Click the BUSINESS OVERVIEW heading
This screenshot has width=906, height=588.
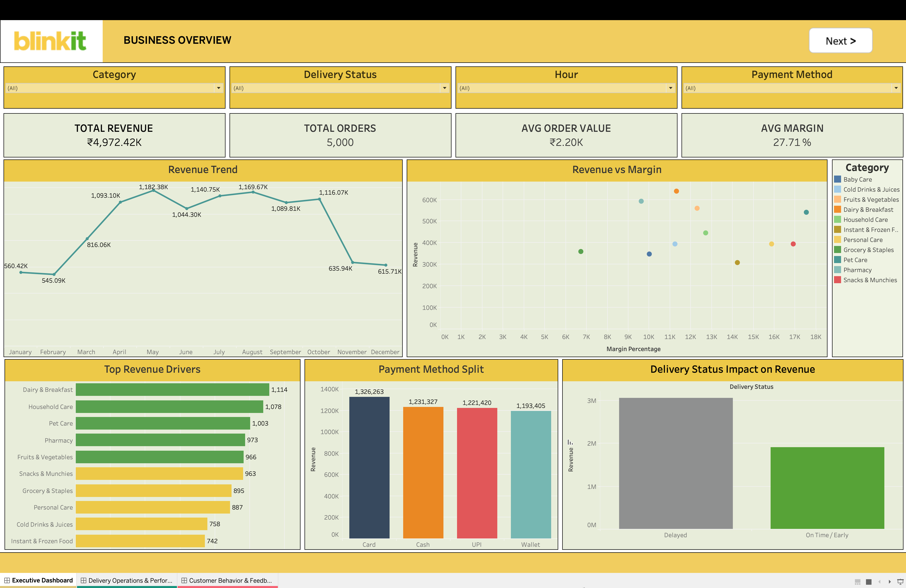(177, 40)
